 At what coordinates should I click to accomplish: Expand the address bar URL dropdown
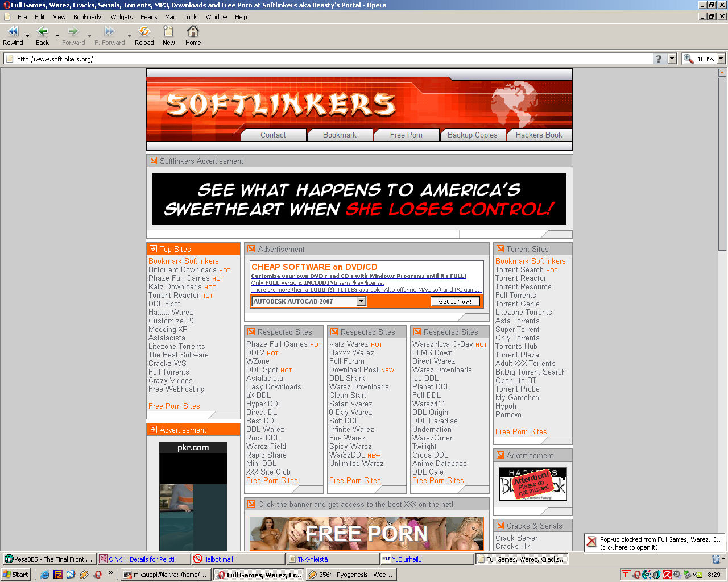pos(672,59)
